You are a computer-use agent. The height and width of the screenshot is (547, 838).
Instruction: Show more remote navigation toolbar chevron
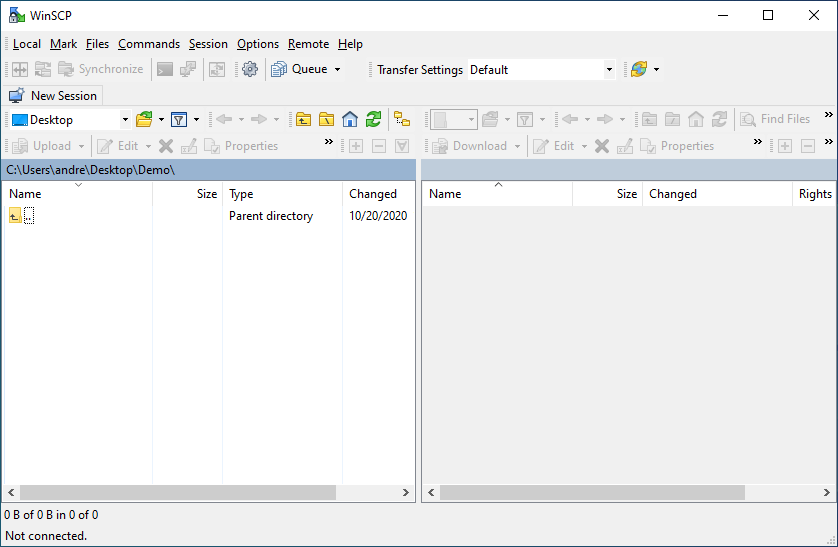(828, 115)
